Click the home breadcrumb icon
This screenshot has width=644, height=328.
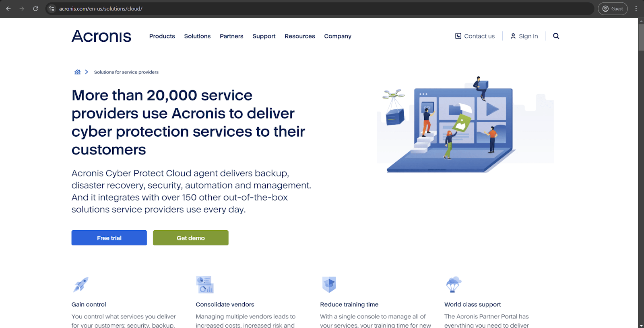(77, 72)
